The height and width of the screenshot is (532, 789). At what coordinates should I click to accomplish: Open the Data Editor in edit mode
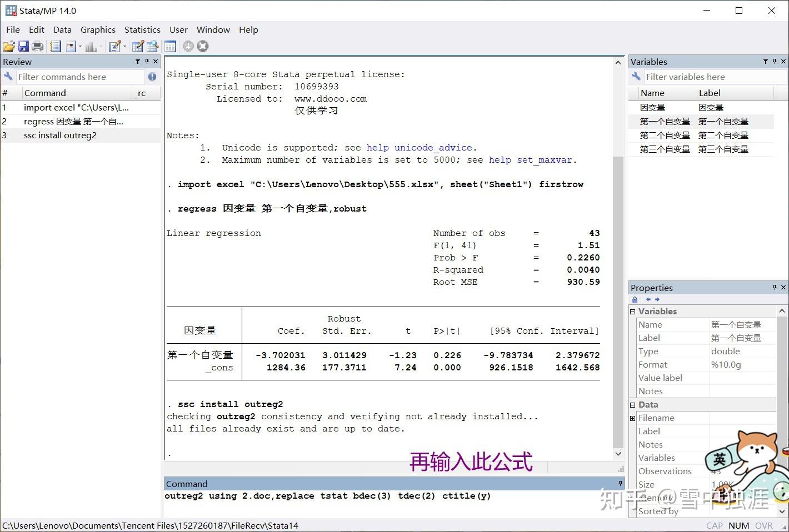pyautogui.click(x=137, y=46)
